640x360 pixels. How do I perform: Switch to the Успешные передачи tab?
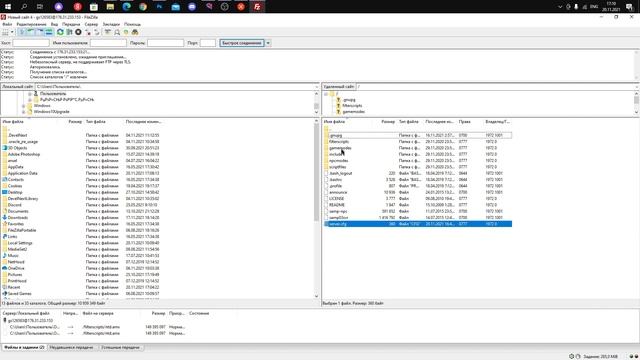[120, 347]
